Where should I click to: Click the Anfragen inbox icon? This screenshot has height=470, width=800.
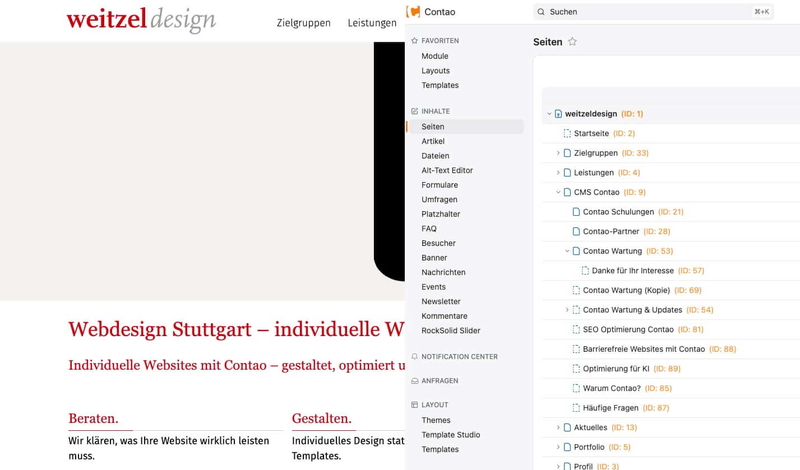click(x=414, y=381)
